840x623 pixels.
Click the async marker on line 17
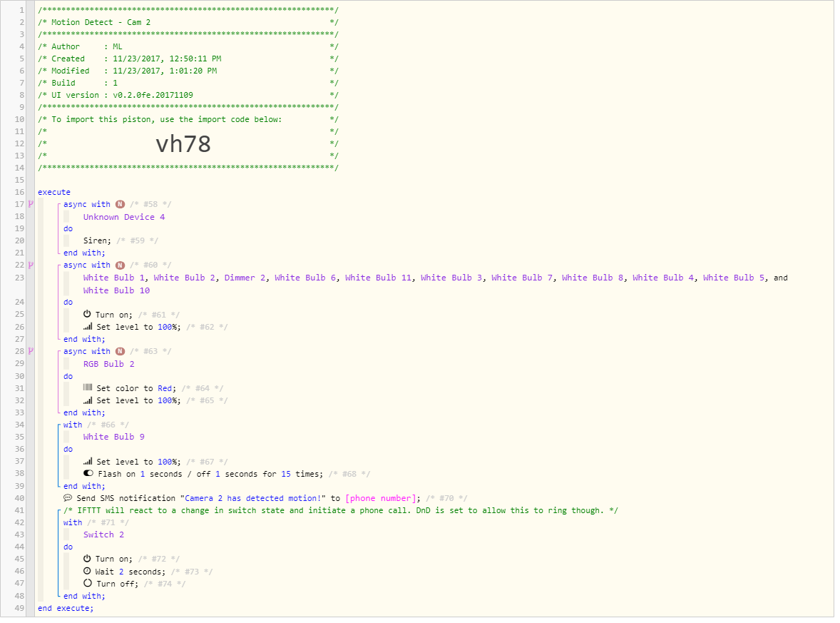31,204
